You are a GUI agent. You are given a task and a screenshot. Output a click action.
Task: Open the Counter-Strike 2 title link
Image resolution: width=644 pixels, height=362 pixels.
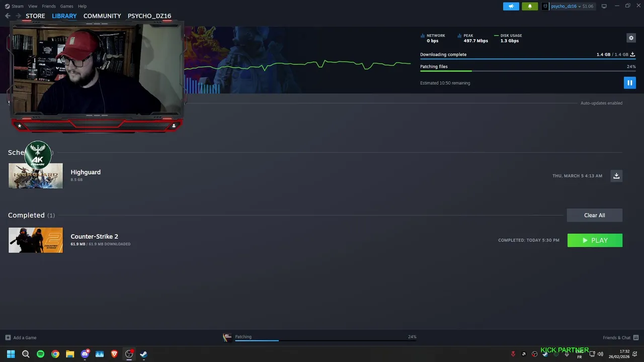(x=94, y=236)
